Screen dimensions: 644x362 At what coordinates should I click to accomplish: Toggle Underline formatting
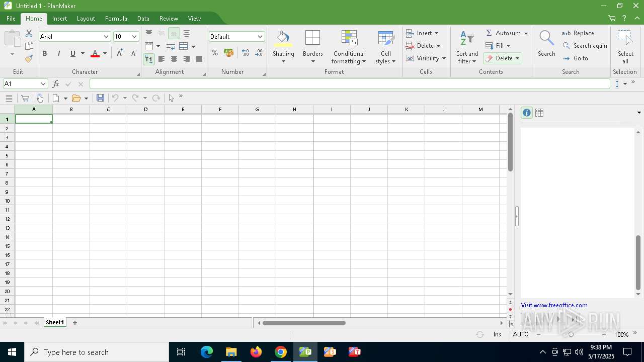tap(73, 53)
